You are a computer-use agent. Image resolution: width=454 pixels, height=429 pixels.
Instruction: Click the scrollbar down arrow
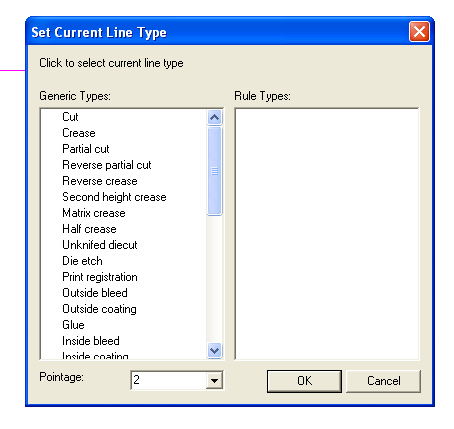tap(214, 351)
